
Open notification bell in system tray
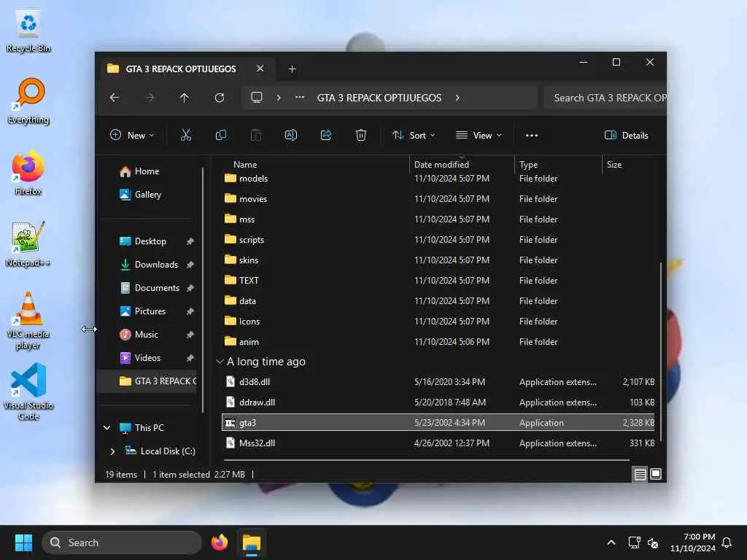(727, 542)
